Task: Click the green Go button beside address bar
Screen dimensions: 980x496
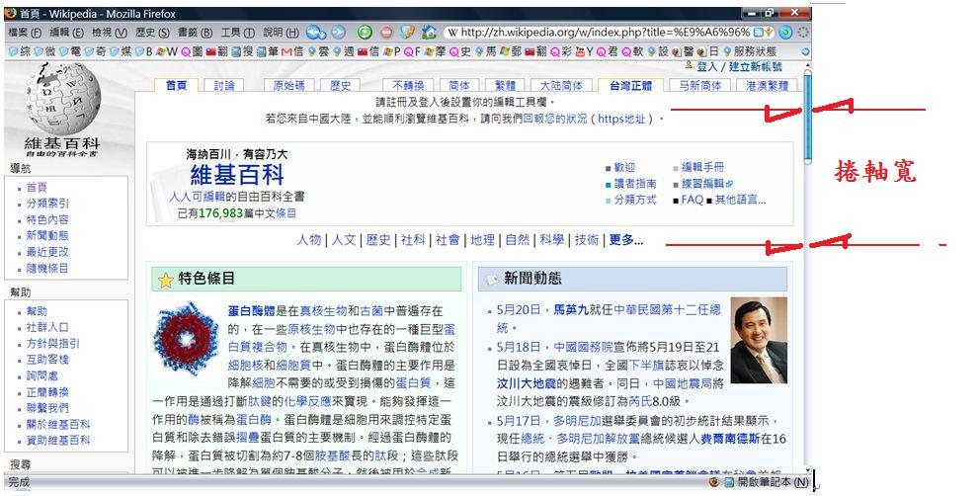Action: 785,32
